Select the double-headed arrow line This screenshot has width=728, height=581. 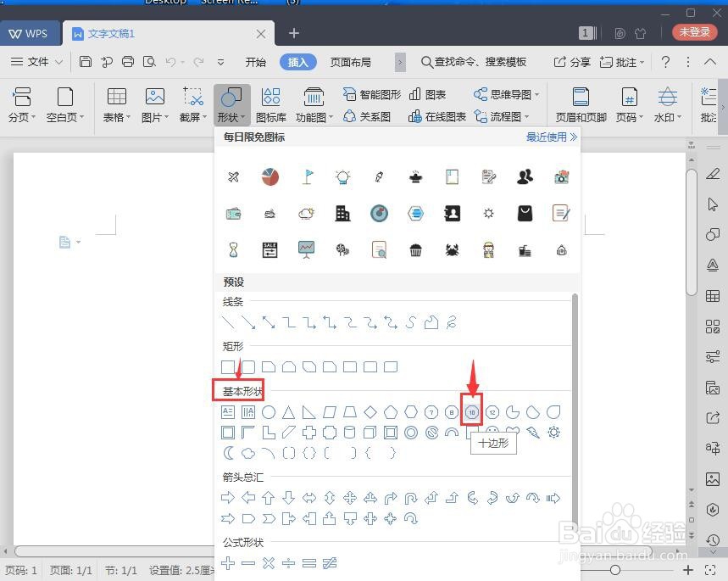click(269, 322)
